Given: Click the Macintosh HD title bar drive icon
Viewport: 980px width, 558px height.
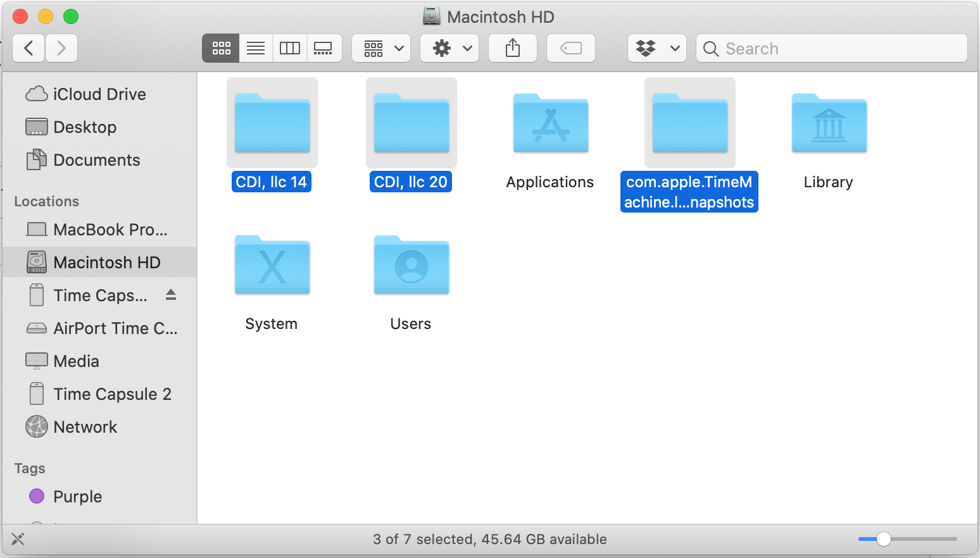Looking at the screenshot, I should (432, 16).
